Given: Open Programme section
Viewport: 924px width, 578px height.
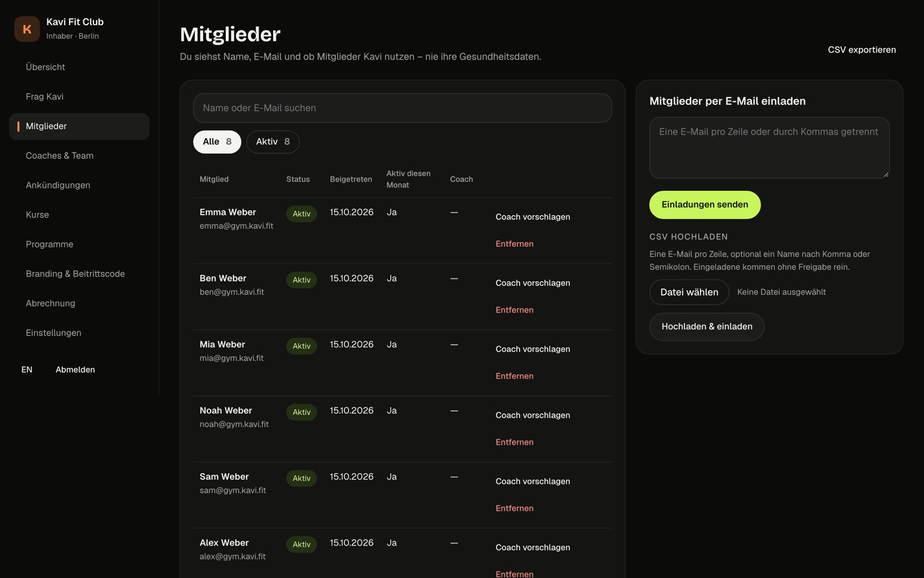Looking at the screenshot, I should 79,244.
